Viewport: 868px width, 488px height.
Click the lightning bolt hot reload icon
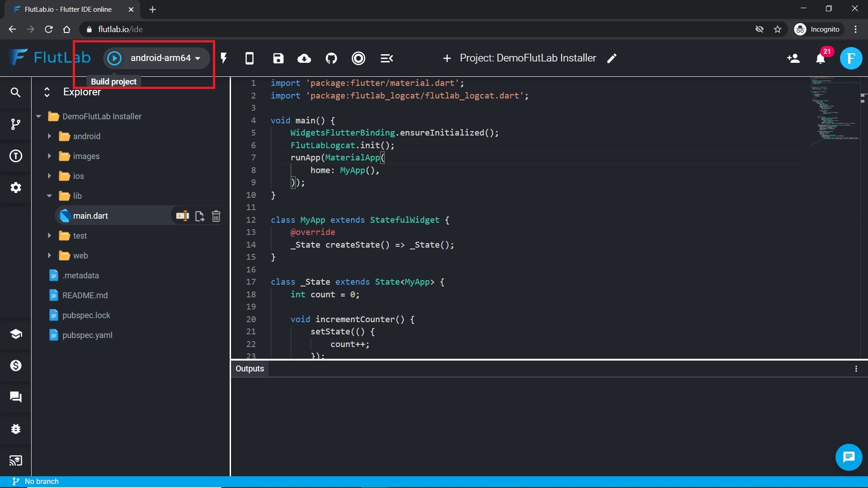coord(224,58)
